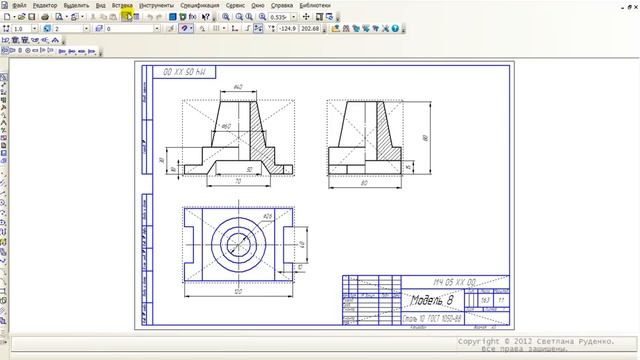Expand the print preview dropdown arrow
This screenshot has height=360, width=640.
[x=67, y=17]
